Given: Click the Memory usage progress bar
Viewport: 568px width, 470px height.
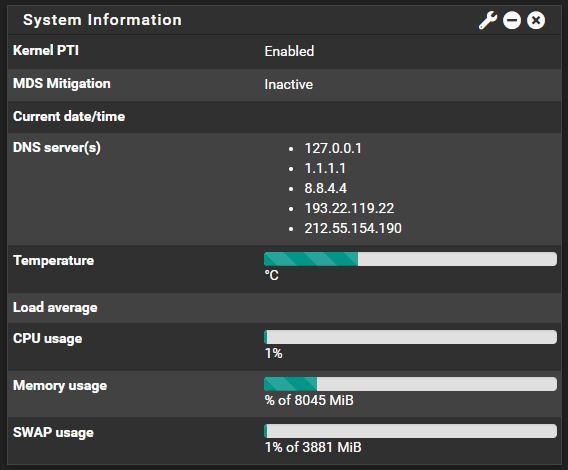Looking at the screenshot, I should (x=410, y=384).
